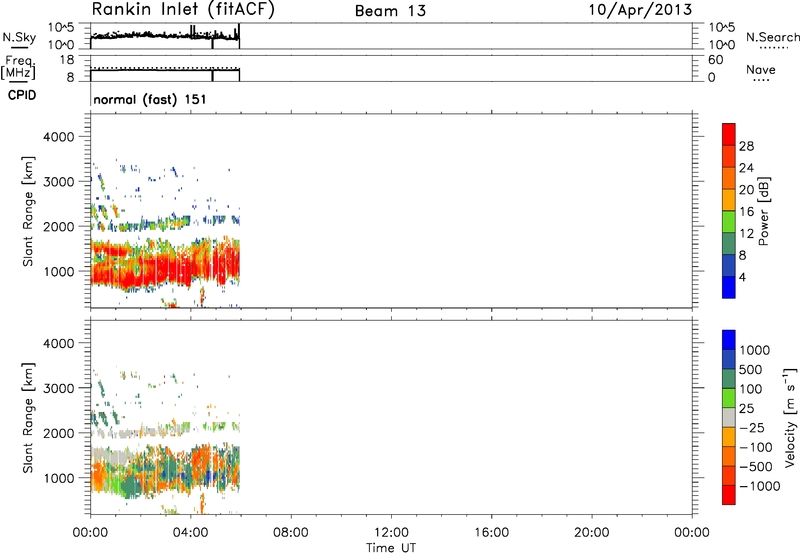
Task: Click the 'CPID' row label
Action: click(x=22, y=95)
